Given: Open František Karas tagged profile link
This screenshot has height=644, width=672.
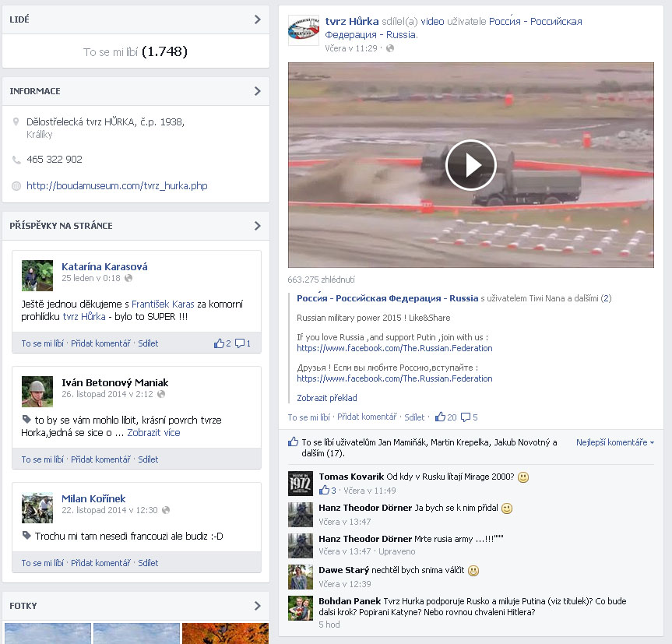Looking at the screenshot, I should click(x=163, y=304).
